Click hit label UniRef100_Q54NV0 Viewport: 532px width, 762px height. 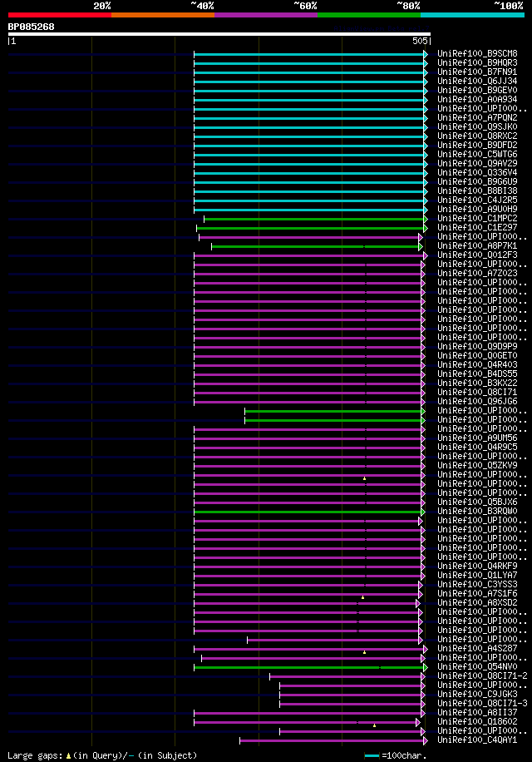[477, 667]
